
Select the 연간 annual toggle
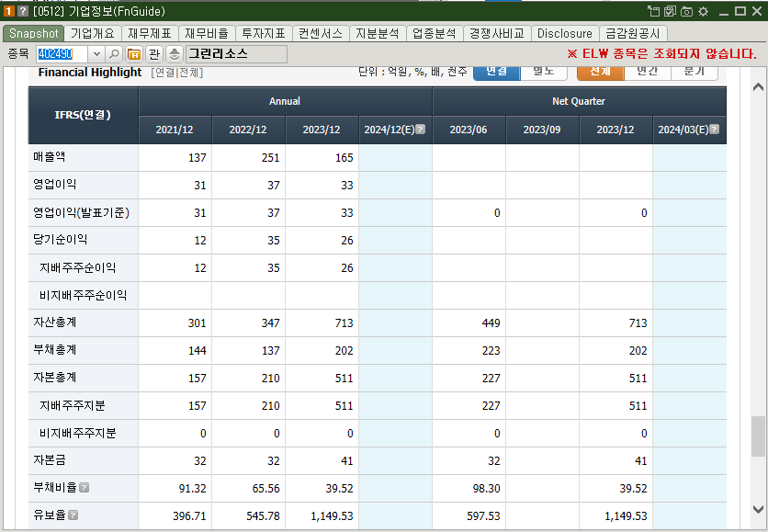(647, 72)
